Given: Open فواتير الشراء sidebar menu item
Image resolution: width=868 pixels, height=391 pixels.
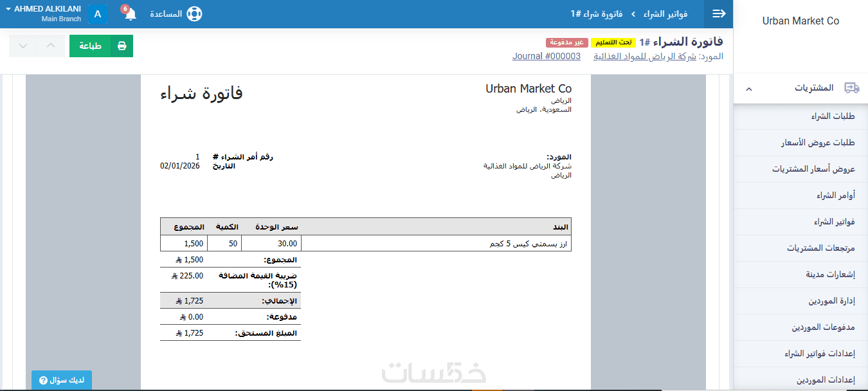Looking at the screenshot, I should click(x=800, y=222).
